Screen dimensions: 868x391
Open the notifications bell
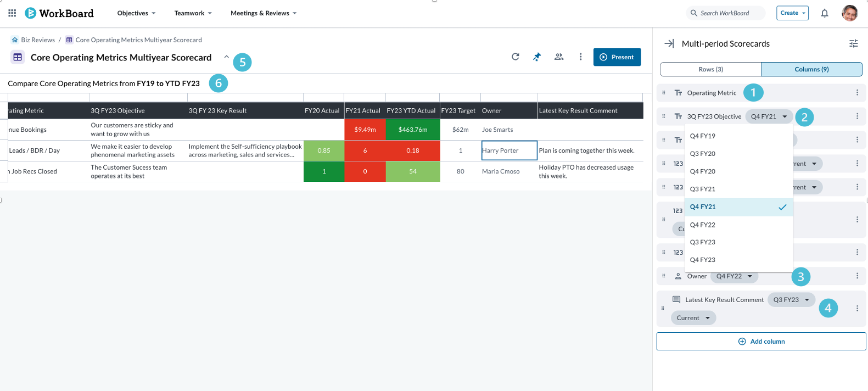[x=825, y=13]
